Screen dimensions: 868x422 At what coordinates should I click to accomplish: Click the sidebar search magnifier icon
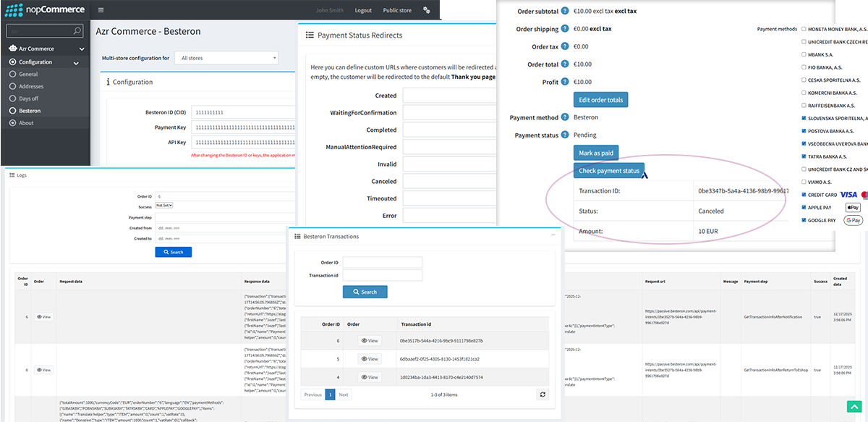click(x=77, y=31)
